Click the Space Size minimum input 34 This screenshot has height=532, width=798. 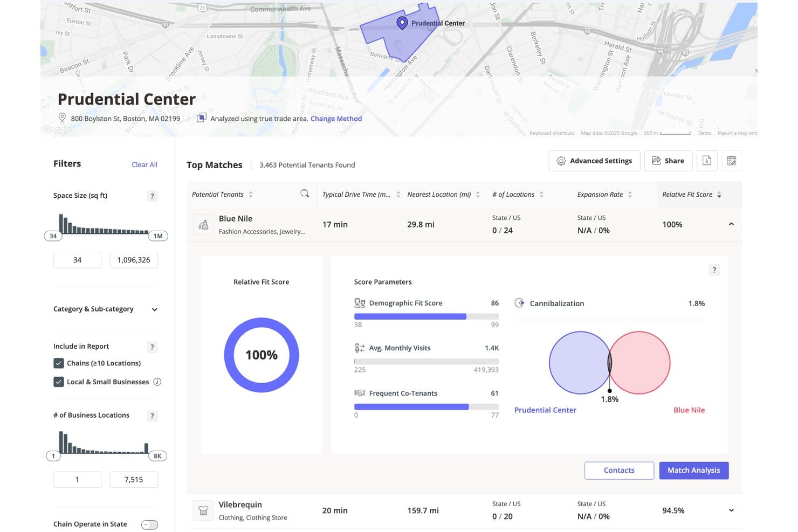(77, 260)
